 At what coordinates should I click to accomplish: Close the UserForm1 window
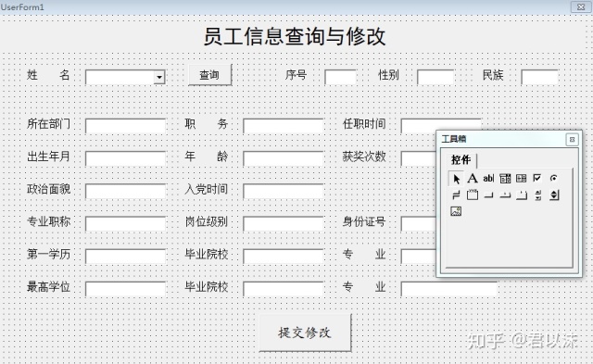[581, 6]
